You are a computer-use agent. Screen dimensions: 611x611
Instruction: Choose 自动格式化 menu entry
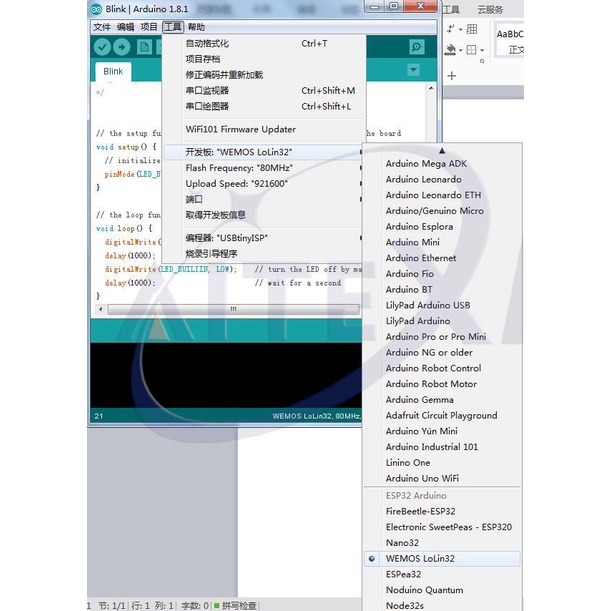[264, 43]
